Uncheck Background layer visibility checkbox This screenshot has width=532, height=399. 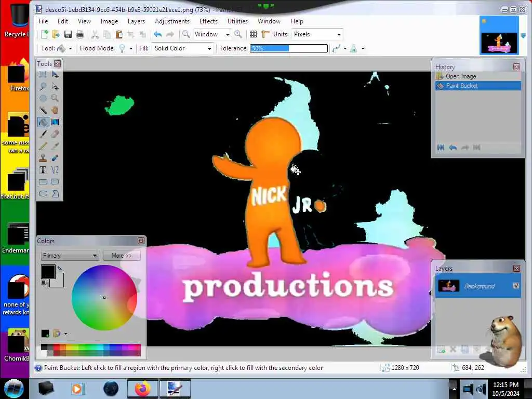pos(516,286)
